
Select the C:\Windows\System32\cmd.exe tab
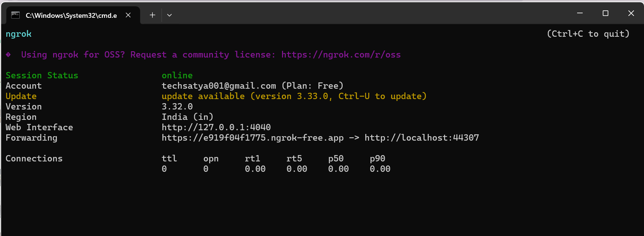coord(71,15)
